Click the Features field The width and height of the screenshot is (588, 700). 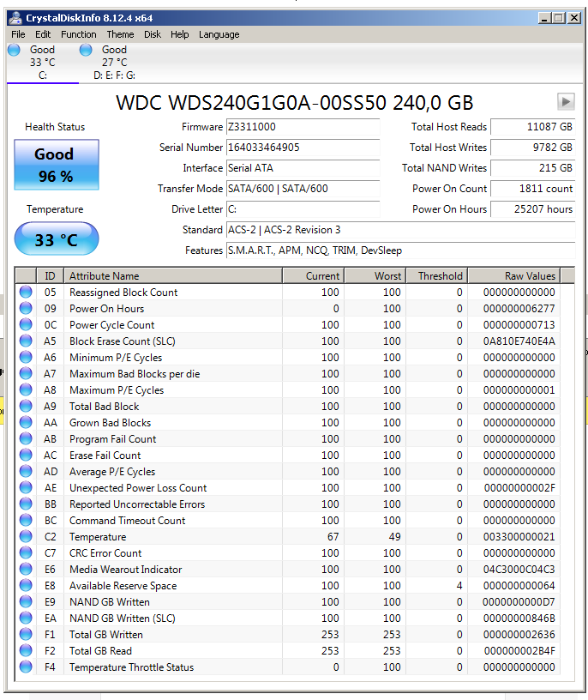[400, 250]
